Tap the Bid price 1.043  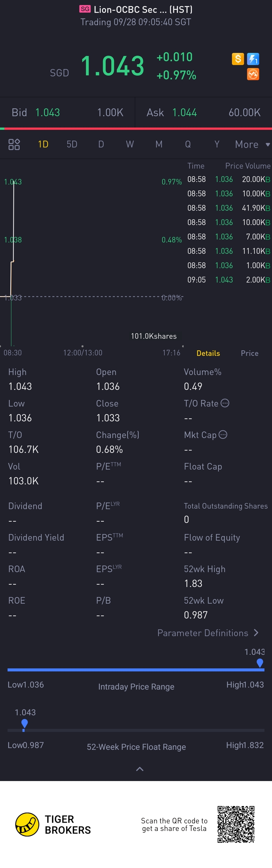coord(47,113)
